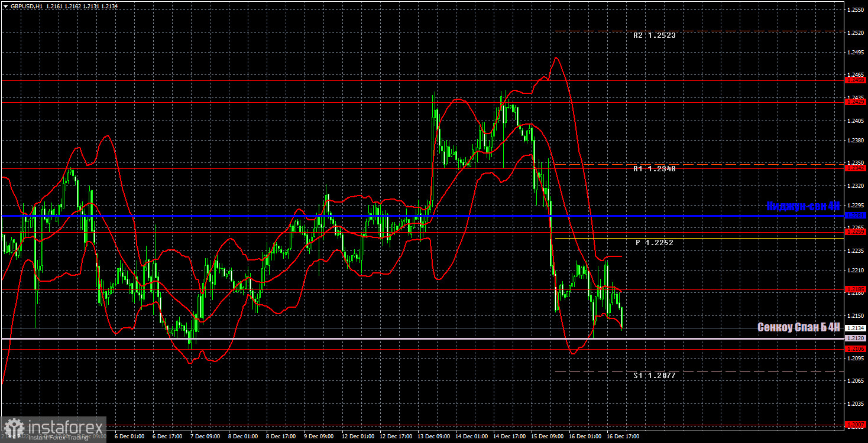Screen dimensions: 868x443
Task: Click the 1.2235 price scale value
Action: click(x=856, y=251)
